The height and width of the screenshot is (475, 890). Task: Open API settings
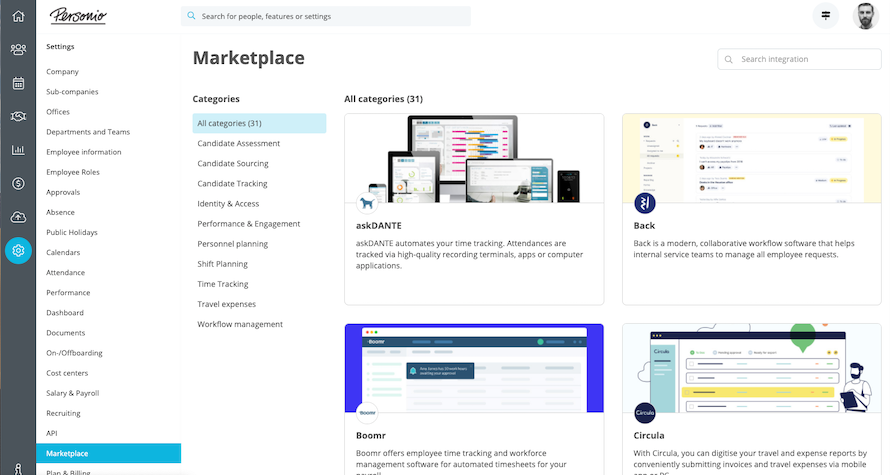[x=52, y=433]
